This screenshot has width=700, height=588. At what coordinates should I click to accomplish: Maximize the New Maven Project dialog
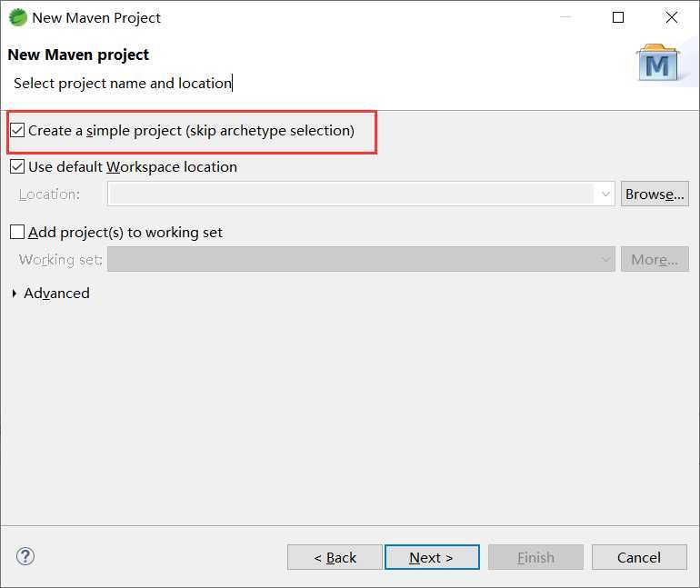pyautogui.click(x=618, y=17)
